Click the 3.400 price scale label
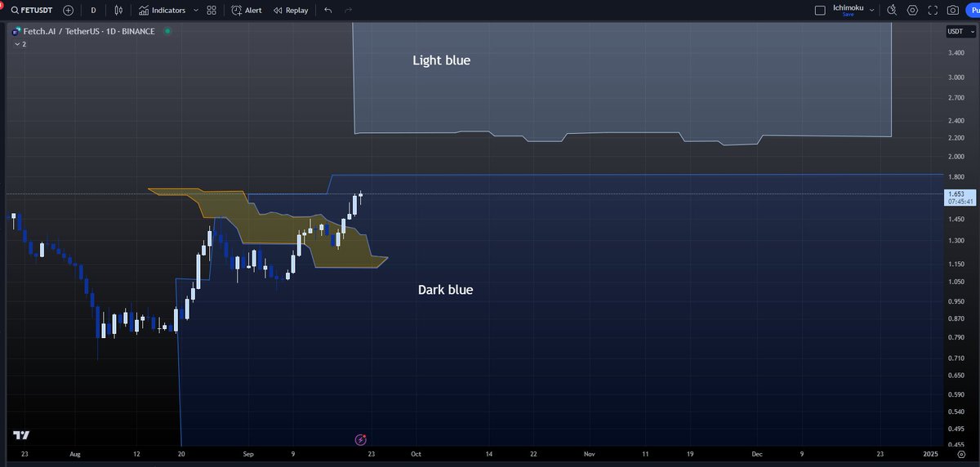980x467 pixels. (955, 52)
